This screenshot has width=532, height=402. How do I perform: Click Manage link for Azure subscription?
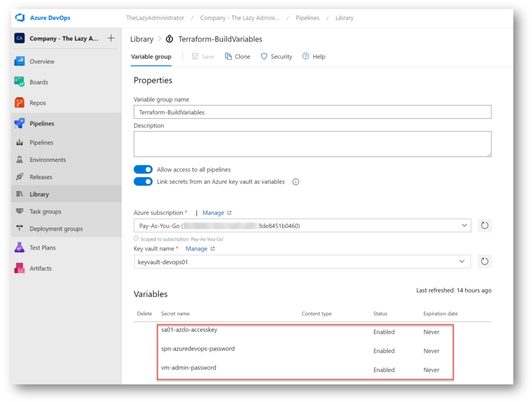click(213, 213)
